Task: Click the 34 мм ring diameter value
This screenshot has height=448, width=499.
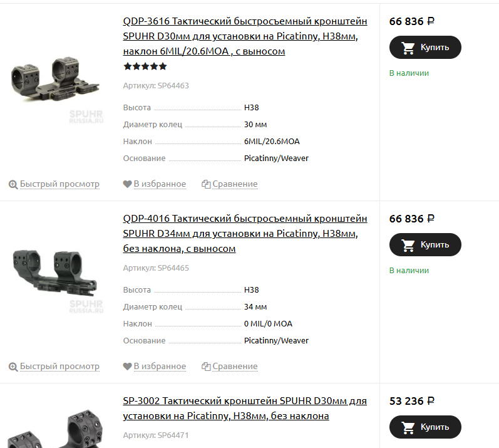Action: (x=255, y=307)
